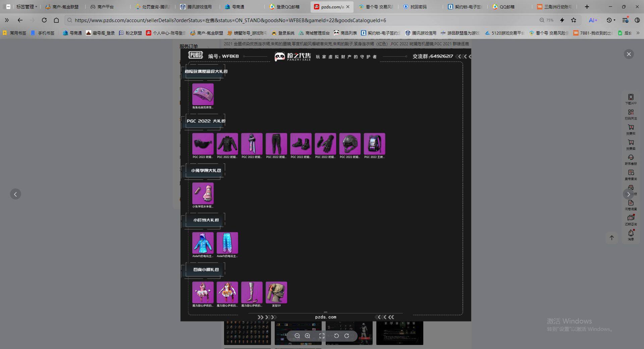Open the 扫码关注 QR code sidebar icon
The width and height of the screenshot is (644, 349).
click(x=631, y=114)
